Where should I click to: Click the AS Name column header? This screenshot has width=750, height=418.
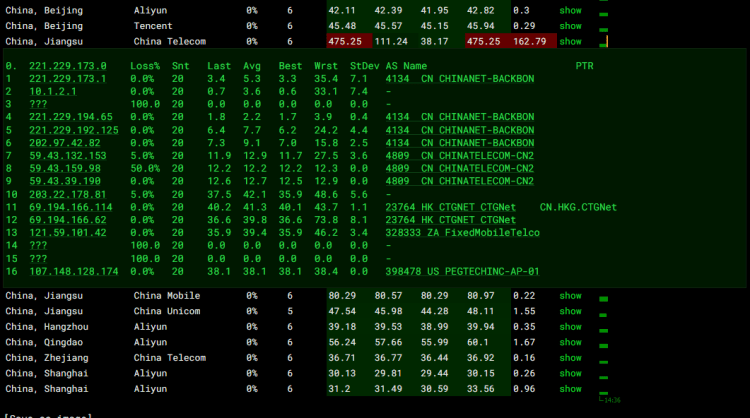tap(406, 66)
